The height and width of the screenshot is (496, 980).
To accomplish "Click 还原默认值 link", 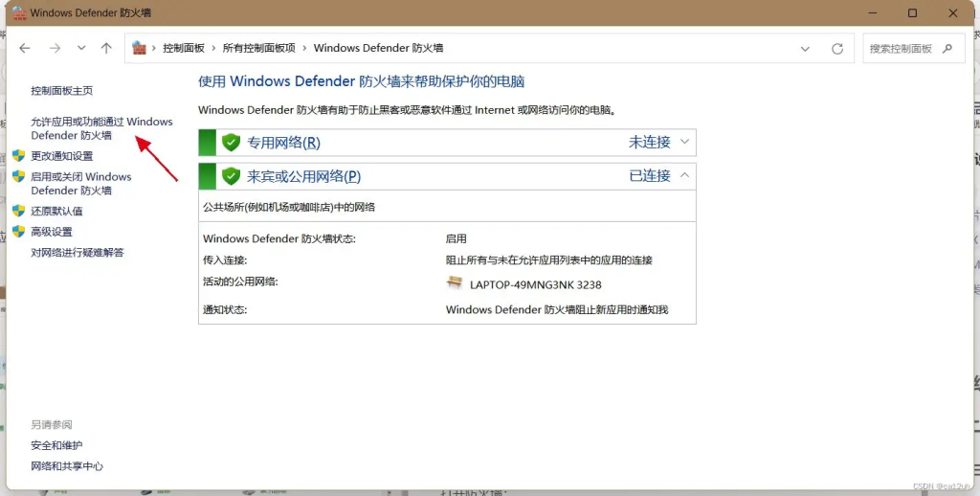I will click(56, 211).
